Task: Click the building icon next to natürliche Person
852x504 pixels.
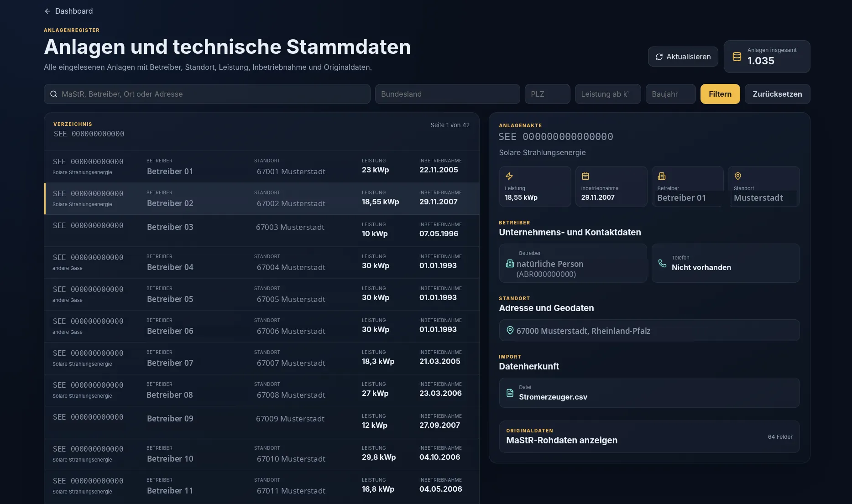Action: [510, 264]
